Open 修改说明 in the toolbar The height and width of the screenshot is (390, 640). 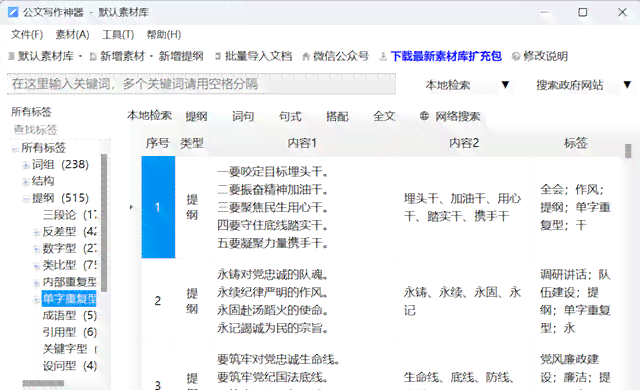540,56
